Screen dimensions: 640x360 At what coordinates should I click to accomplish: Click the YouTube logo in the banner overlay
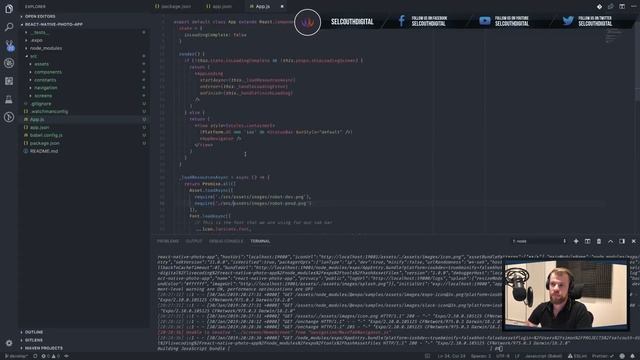(484, 20)
